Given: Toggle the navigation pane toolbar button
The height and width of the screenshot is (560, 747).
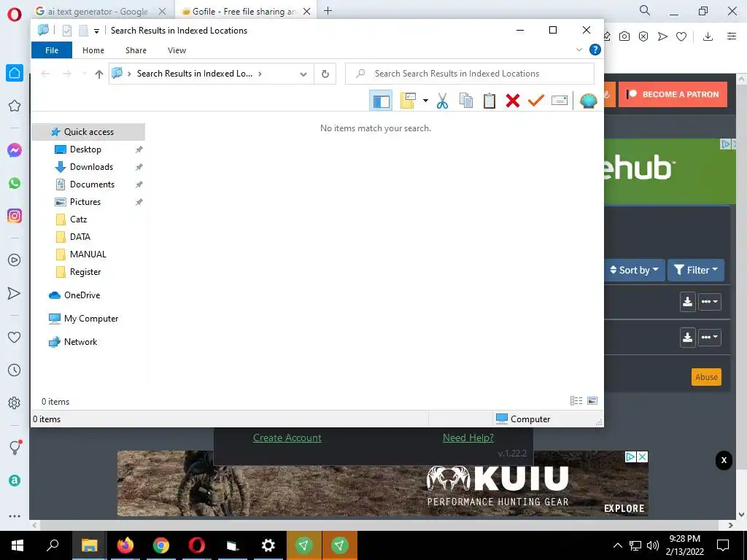Looking at the screenshot, I should [381, 101].
